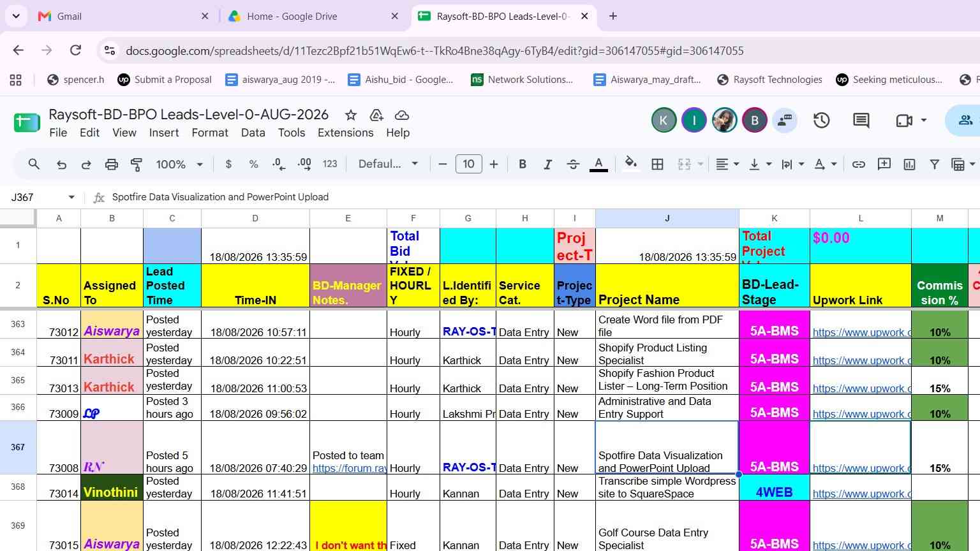Screen dimensions: 980x551
Task: Open Upwork link in row 363
Action: pos(861,332)
